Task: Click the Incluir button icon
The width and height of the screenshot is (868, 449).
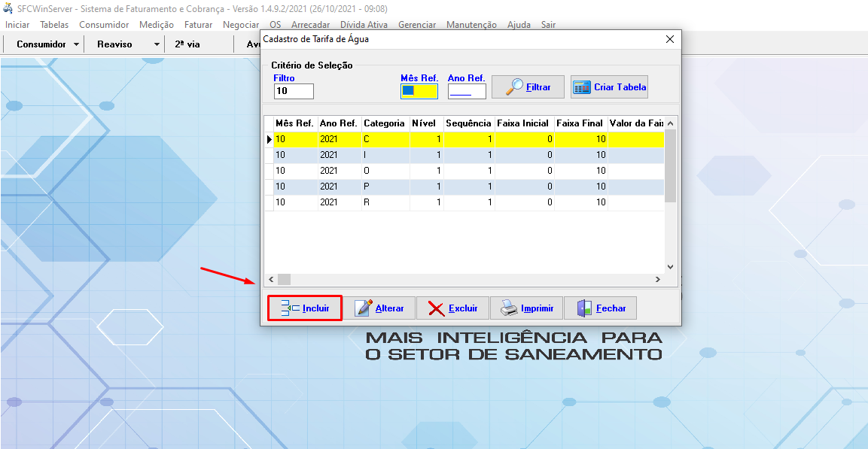Action: click(290, 308)
